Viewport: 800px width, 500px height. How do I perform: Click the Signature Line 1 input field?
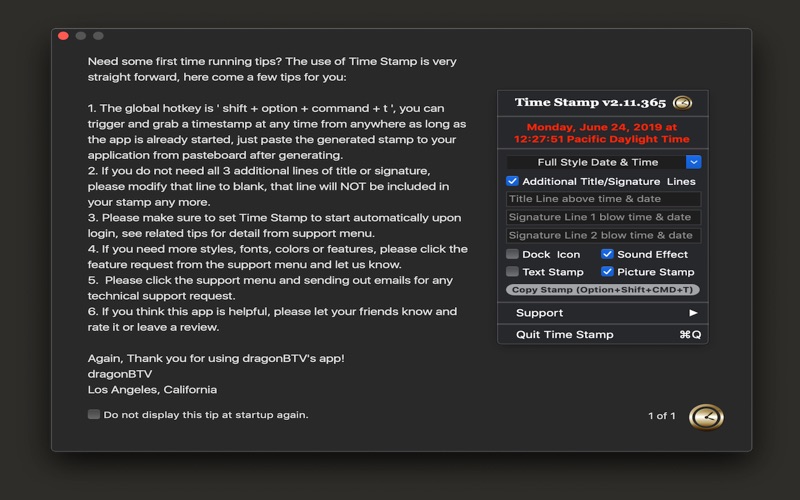603,217
